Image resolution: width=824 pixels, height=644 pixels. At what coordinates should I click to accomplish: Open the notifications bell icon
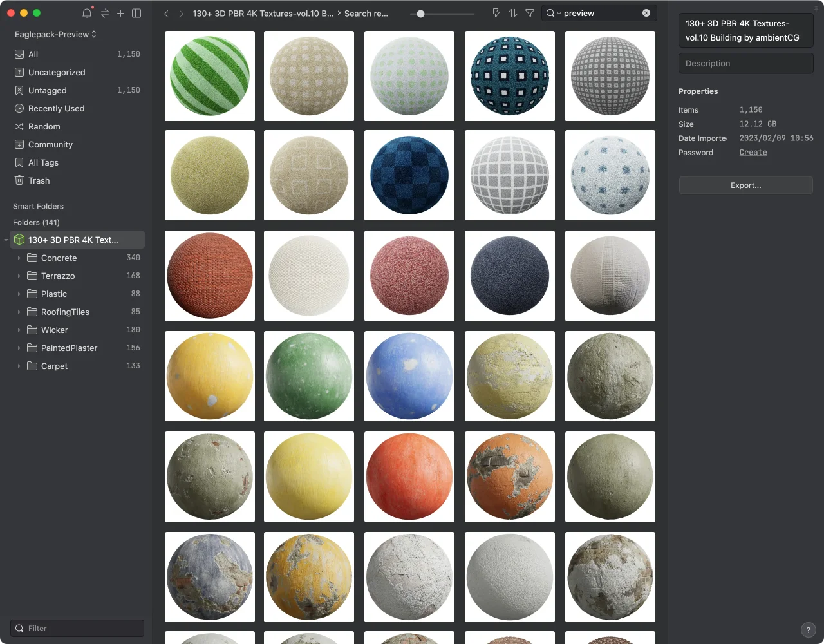click(x=87, y=13)
